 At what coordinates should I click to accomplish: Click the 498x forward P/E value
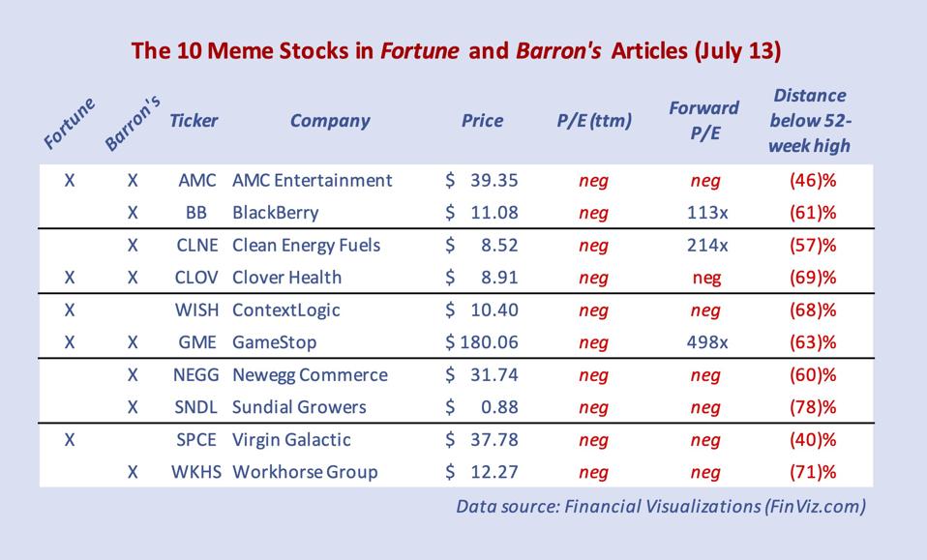click(704, 342)
